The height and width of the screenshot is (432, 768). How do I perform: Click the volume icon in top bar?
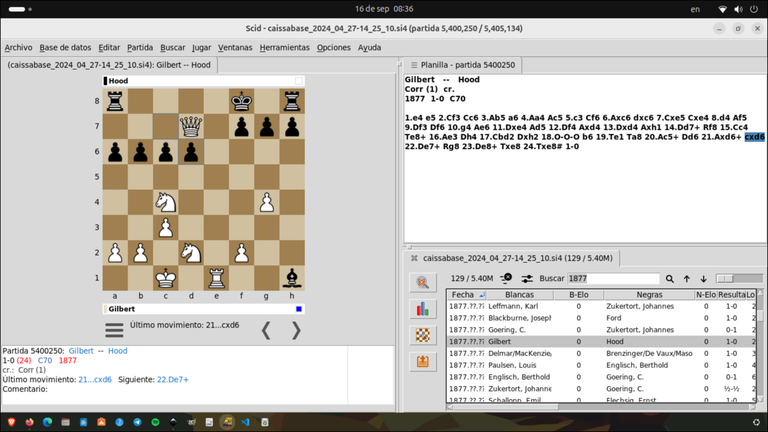[x=738, y=9]
